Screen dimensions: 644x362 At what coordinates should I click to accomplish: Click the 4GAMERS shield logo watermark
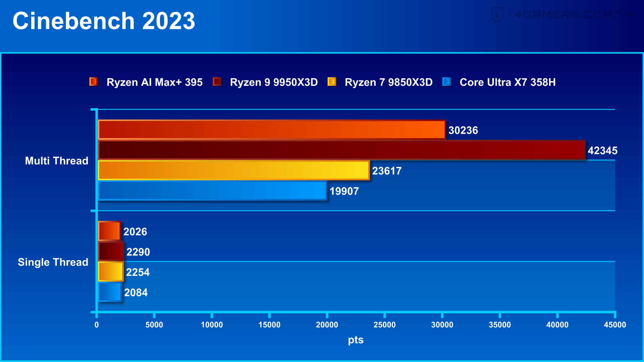coord(497,15)
